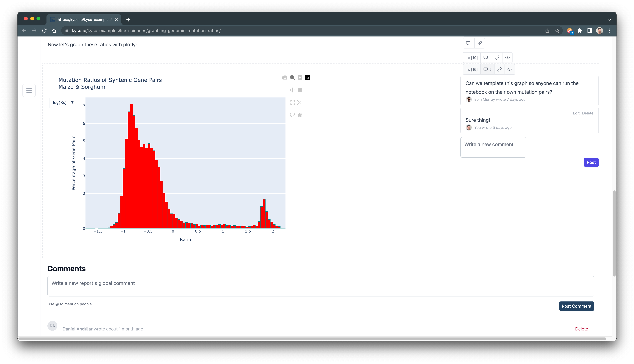The width and height of the screenshot is (634, 364).
Task: Focus the report's global comment field
Action: [x=321, y=286]
